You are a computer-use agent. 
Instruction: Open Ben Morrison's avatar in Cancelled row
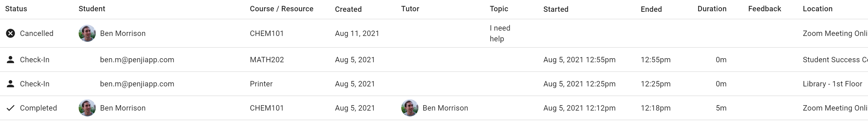tap(87, 33)
